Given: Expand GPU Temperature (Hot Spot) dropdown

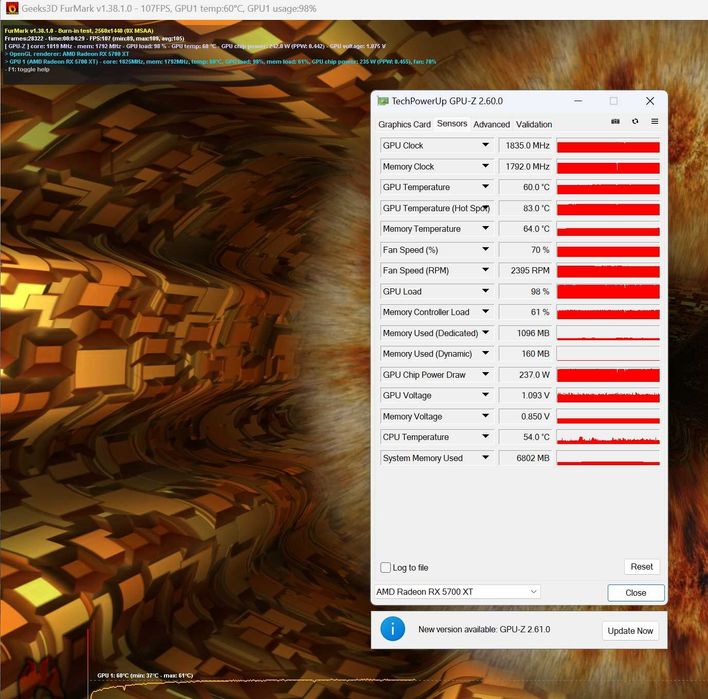Looking at the screenshot, I should [485, 207].
